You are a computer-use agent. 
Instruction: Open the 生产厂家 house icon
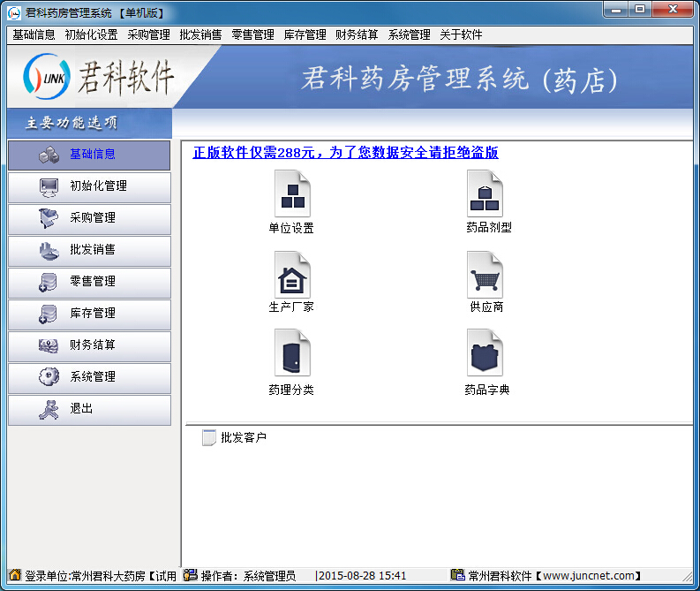coord(292,275)
